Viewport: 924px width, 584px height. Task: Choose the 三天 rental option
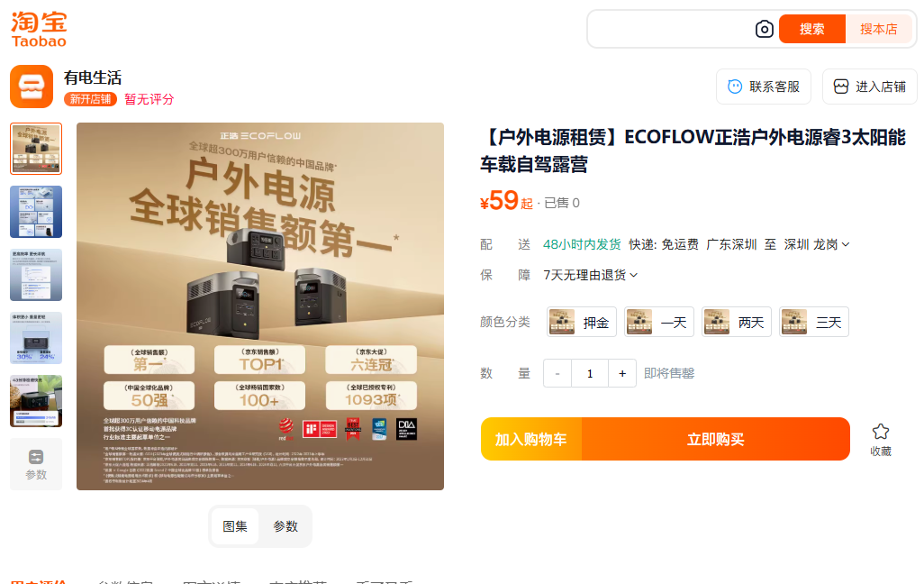(814, 322)
